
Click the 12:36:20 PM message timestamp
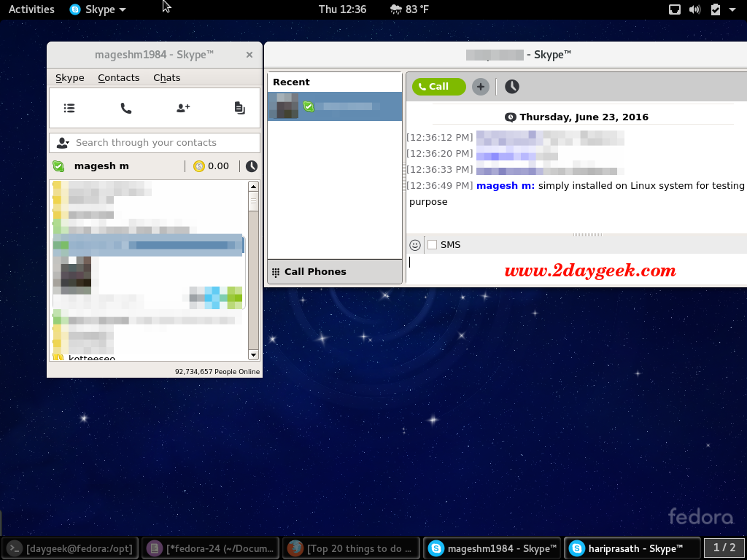pos(440,153)
